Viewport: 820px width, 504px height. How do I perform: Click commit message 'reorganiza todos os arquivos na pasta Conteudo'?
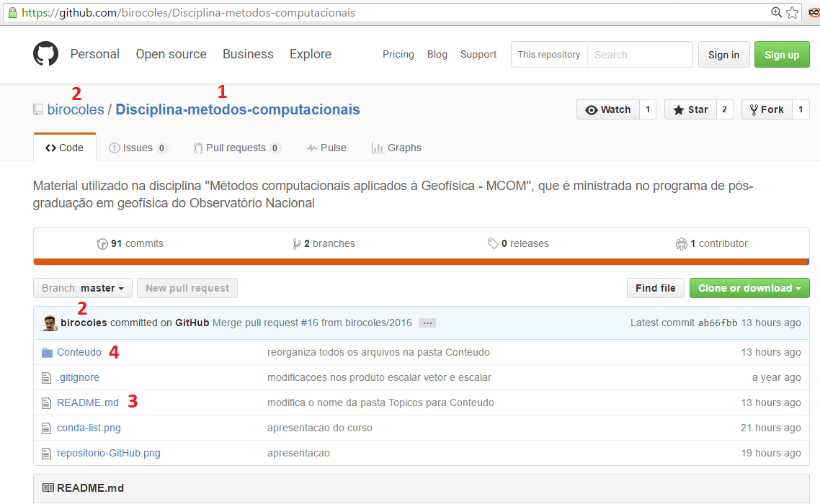pyautogui.click(x=378, y=352)
